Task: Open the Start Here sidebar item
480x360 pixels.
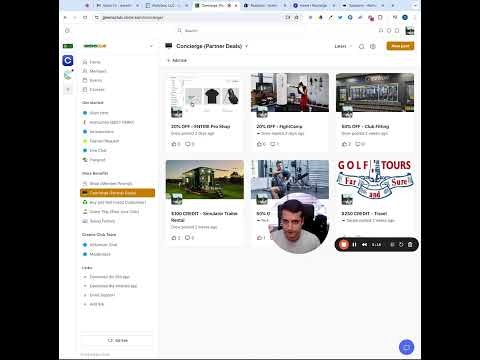Action: 118,113
